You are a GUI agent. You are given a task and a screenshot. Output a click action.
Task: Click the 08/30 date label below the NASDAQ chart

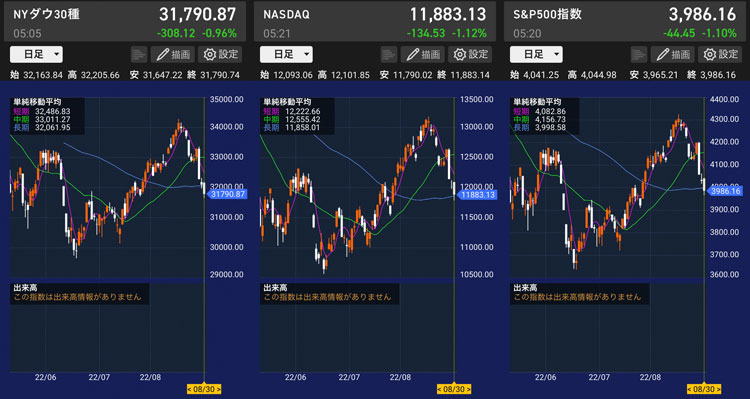click(454, 389)
